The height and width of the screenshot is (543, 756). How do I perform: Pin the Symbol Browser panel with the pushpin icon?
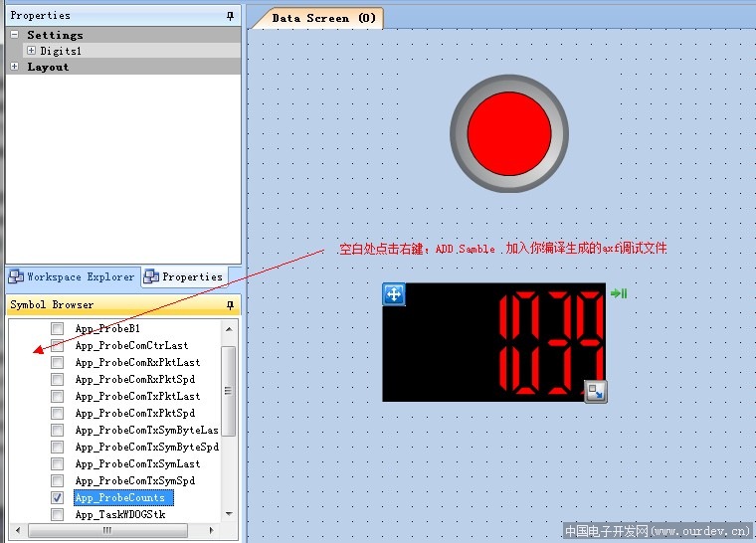[230, 304]
